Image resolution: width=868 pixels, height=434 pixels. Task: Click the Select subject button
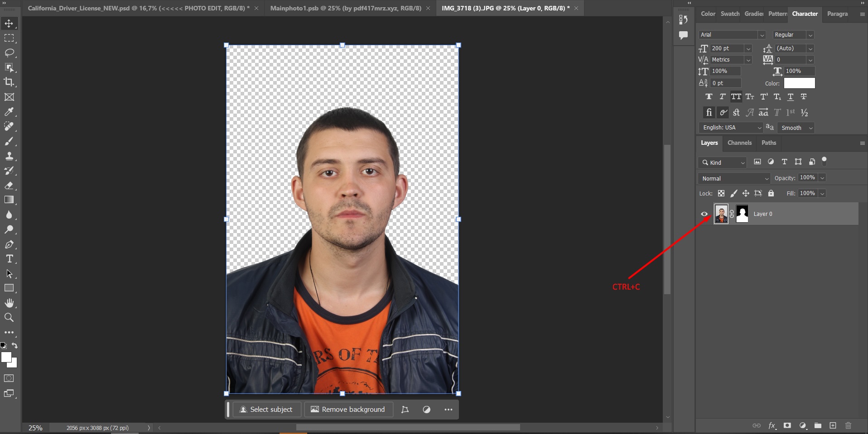point(266,409)
